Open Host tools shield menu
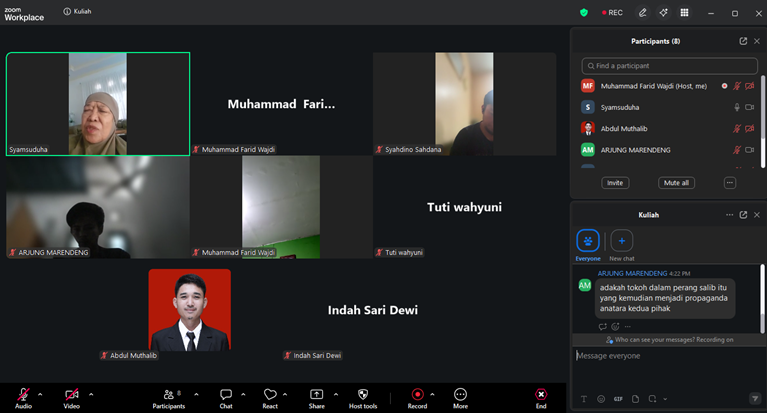 (x=363, y=398)
